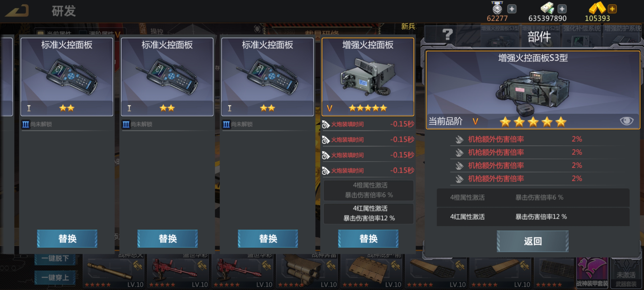644x290 pixels.
Task: Click the 一键穿上 button
Action: click(x=55, y=277)
